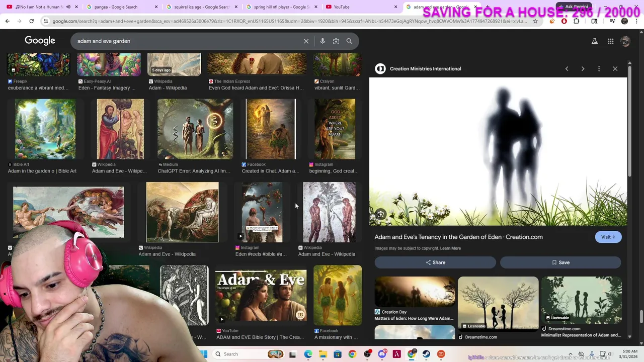Open Creation of Adam fresco thumbnail
644x362 pixels.
[x=68, y=212]
